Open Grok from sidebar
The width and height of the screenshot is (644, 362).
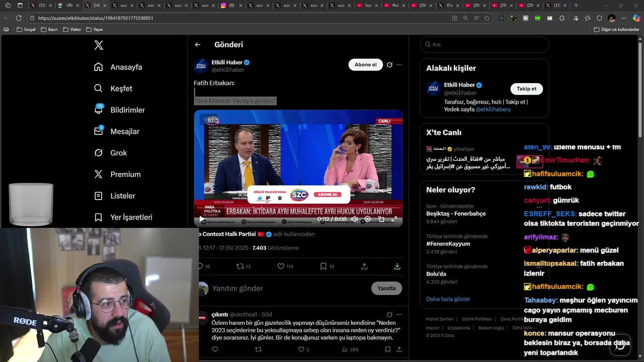111,153
